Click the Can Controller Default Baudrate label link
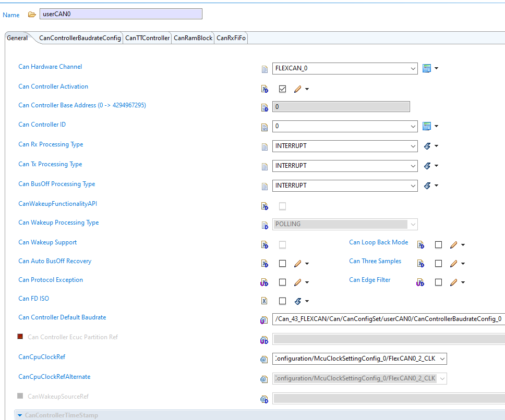 62,317
